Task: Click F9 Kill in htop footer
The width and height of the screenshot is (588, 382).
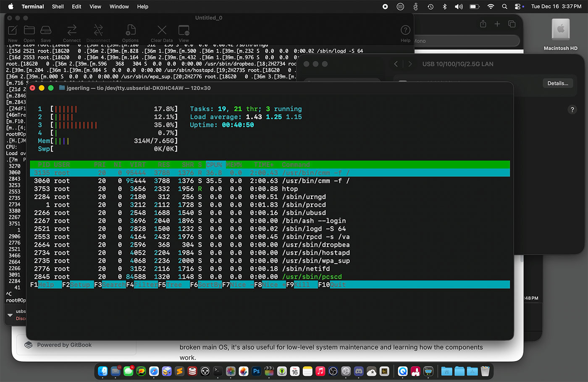Action: click(302, 285)
